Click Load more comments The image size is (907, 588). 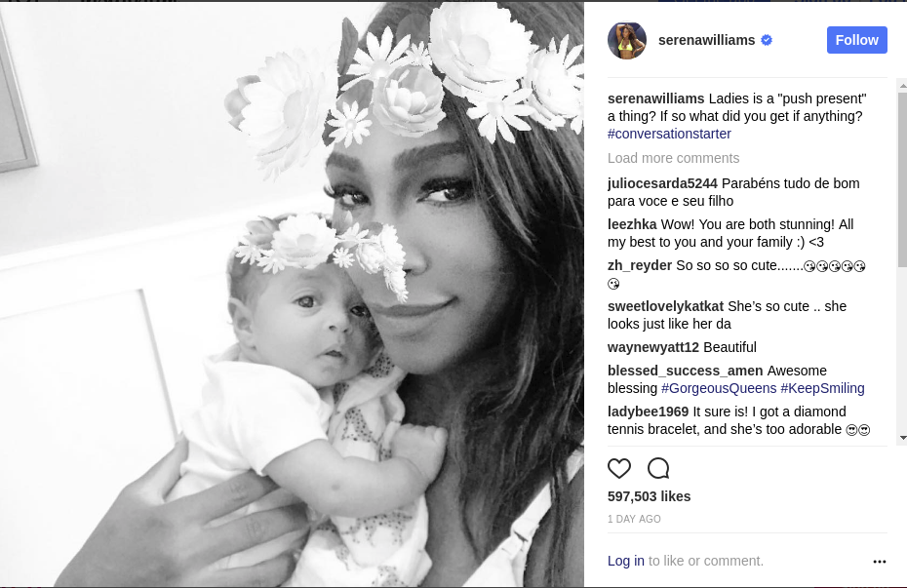pyautogui.click(x=673, y=158)
